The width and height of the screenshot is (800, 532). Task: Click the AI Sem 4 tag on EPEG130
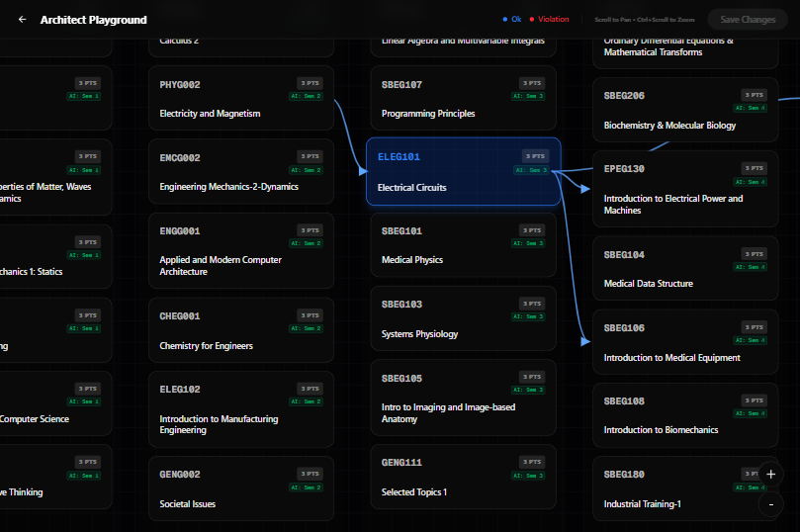[x=750, y=182]
